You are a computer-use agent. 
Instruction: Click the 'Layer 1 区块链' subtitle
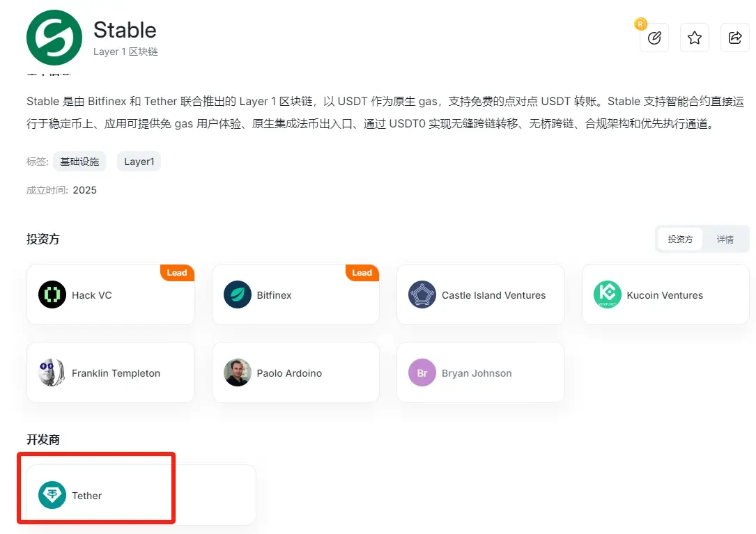pos(125,52)
